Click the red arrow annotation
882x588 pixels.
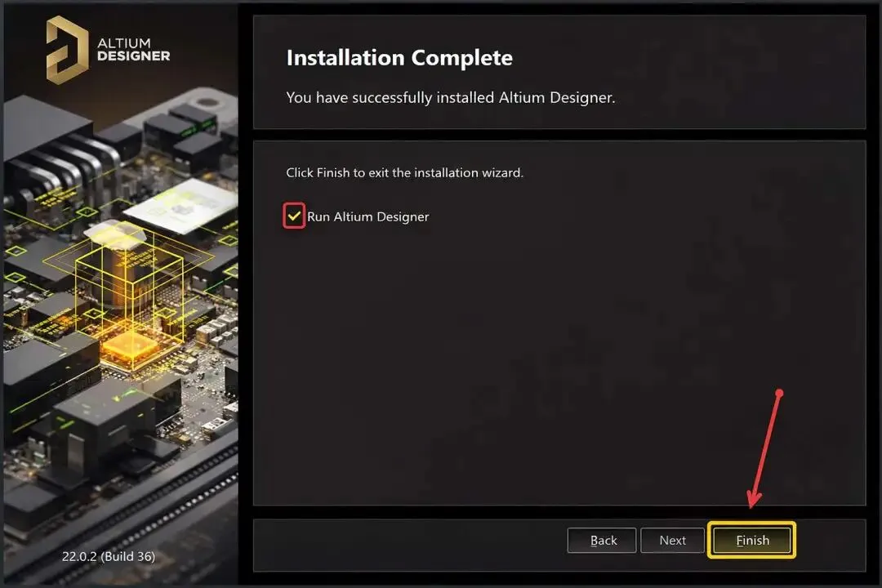coord(764,448)
